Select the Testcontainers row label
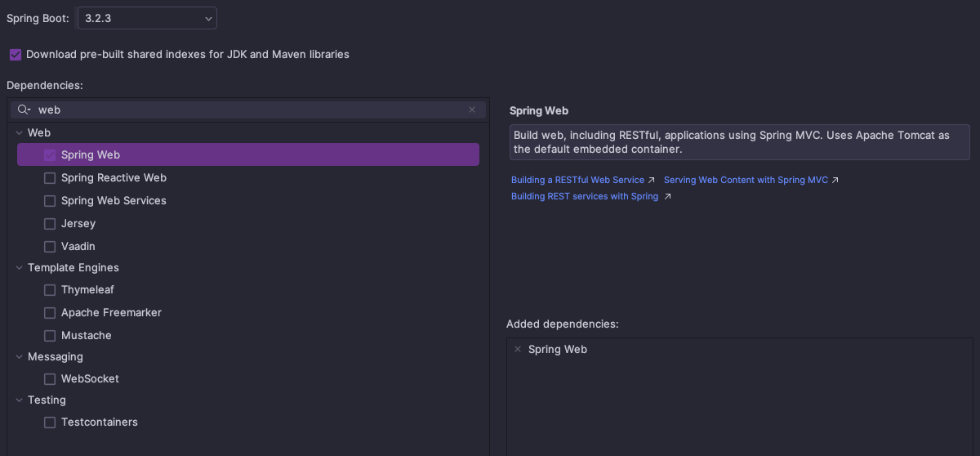 point(100,422)
